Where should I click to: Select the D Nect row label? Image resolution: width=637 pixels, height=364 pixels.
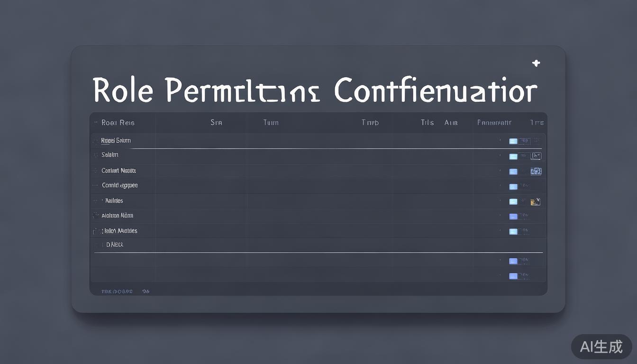click(114, 245)
